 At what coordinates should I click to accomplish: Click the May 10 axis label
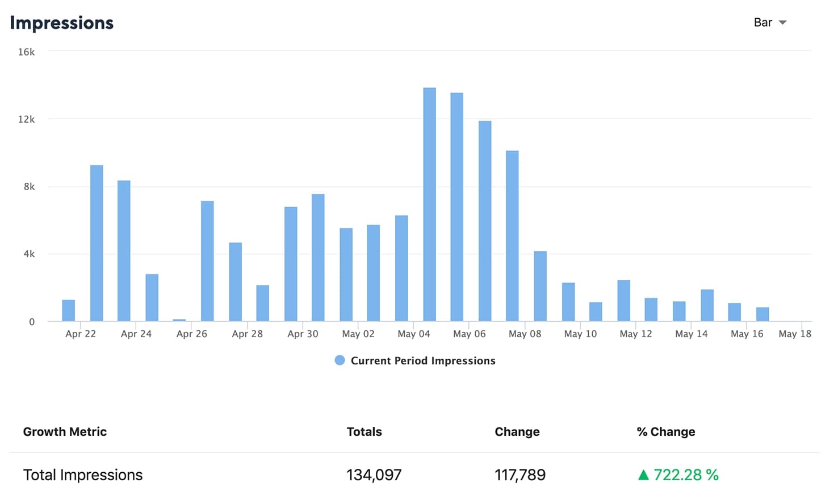[580, 334]
